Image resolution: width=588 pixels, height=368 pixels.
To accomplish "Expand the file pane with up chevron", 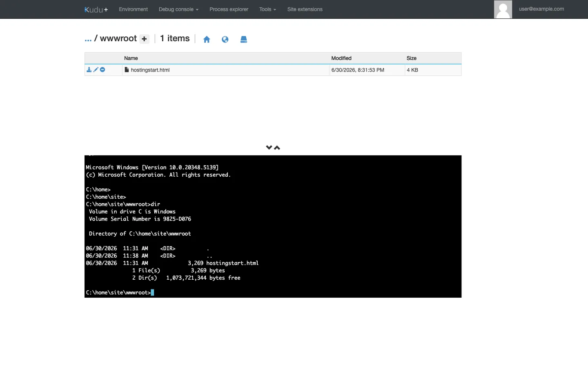I will click(277, 148).
